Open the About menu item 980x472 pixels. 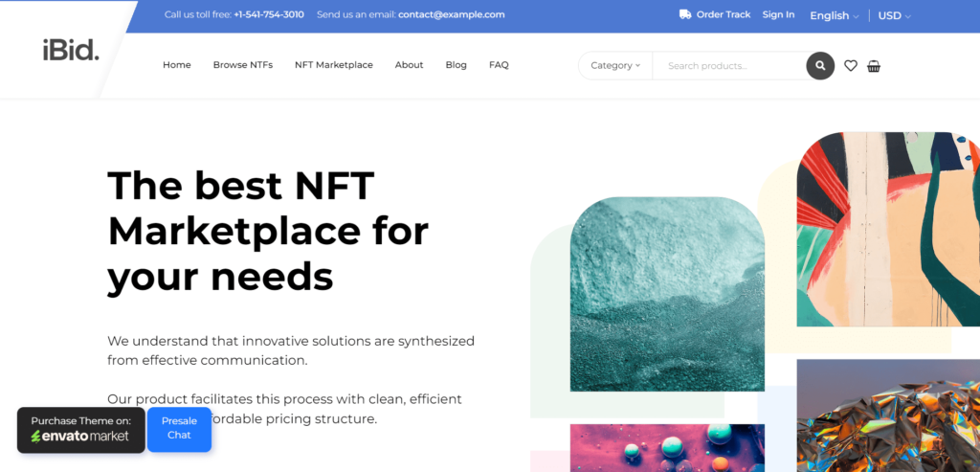[409, 65]
